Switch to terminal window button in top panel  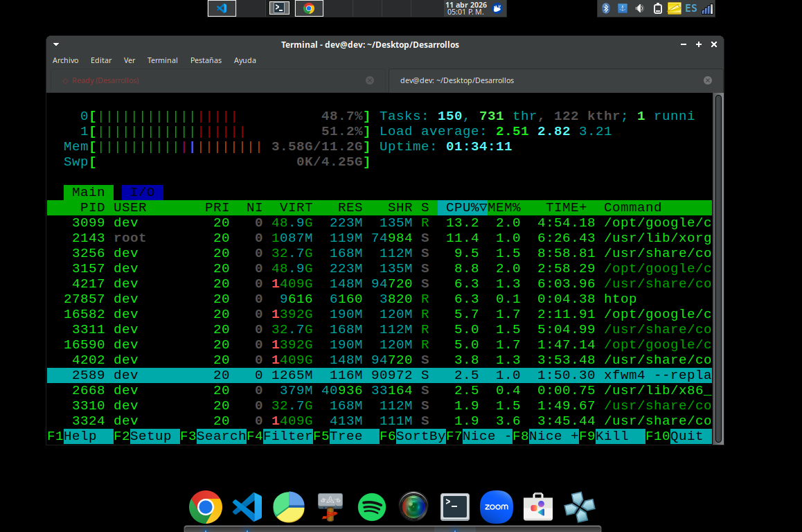point(279,8)
